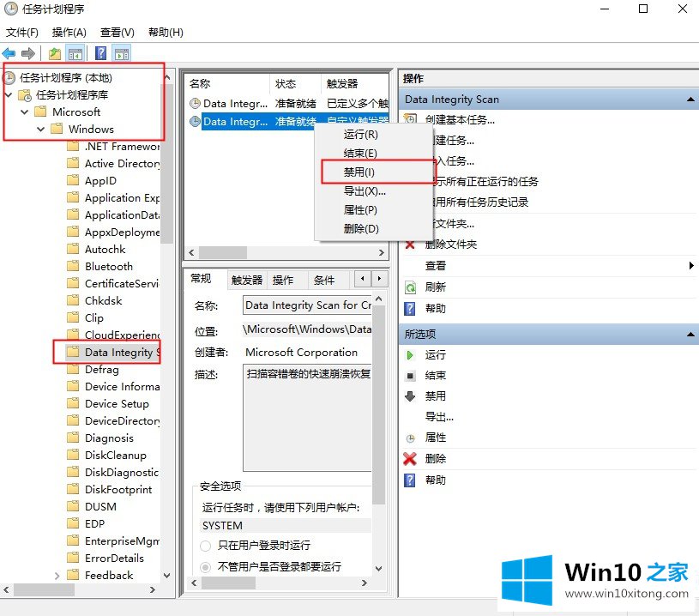This screenshot has height=616, width=699.
Task: Toggle the console tree pane toolbar icon
Action: pyautogui.click(x=75, y=53)
